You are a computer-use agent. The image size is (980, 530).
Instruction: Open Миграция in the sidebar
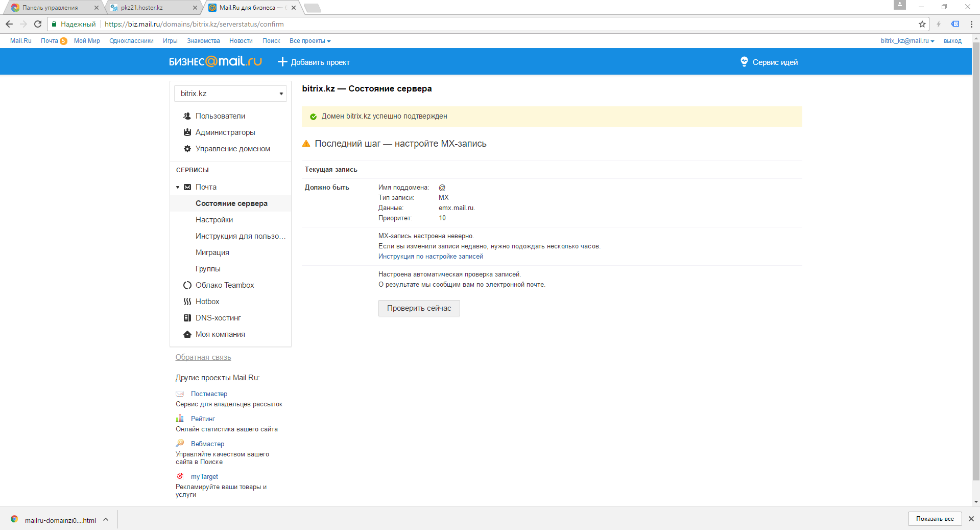tap(212, 252)
